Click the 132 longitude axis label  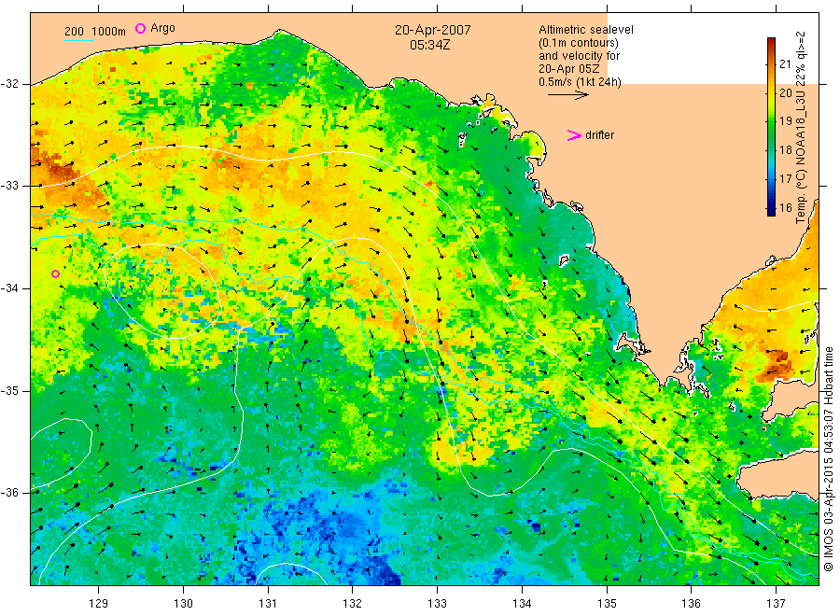click(x=353, y=604)
